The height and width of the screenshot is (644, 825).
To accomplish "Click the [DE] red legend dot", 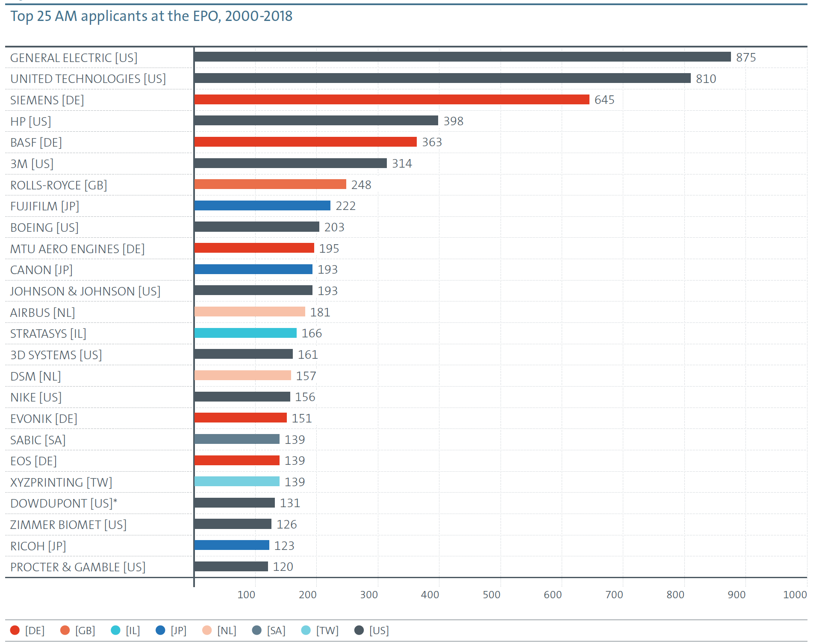I will [15, 630].
